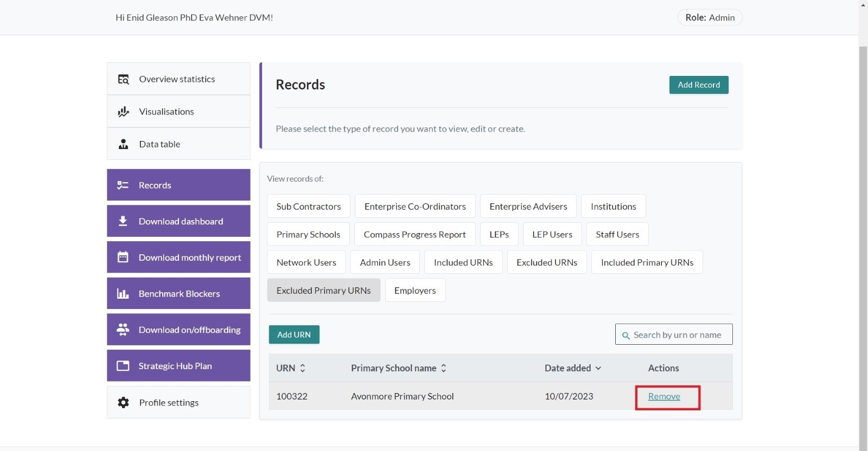View Institutions records
This screenshot has width=868, height=451.
614,206
